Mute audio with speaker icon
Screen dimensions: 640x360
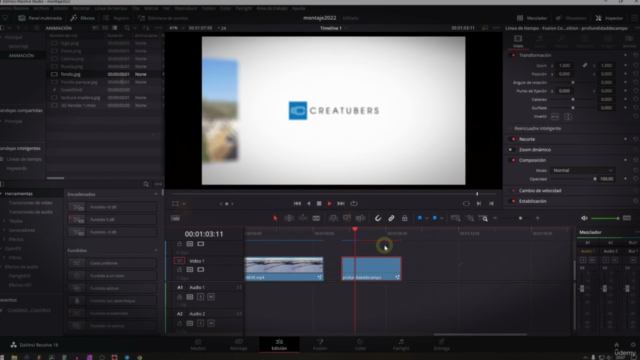pyautogui.click(x=584, y=218)
